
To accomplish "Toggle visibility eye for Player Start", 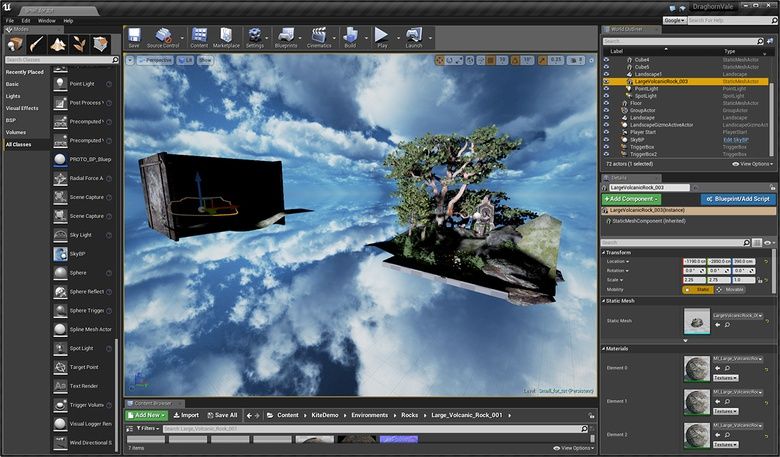I will pyautogui.click(x=606, y=132).
